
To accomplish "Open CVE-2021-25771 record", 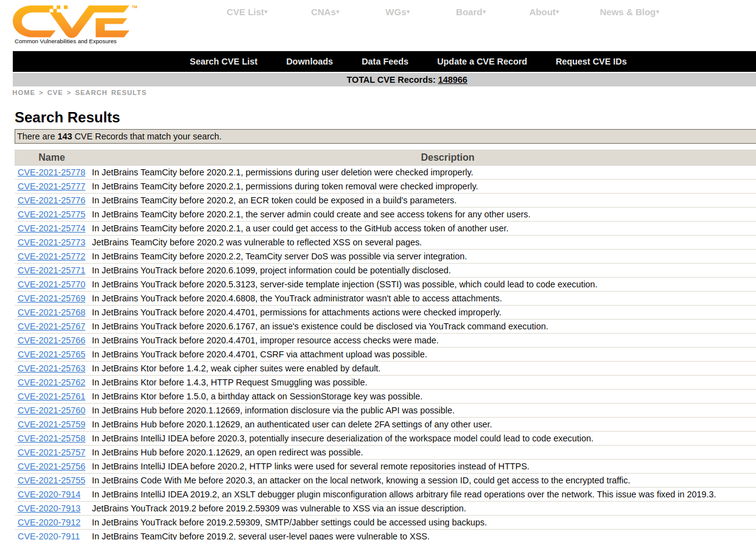I will tap(52, 270).
